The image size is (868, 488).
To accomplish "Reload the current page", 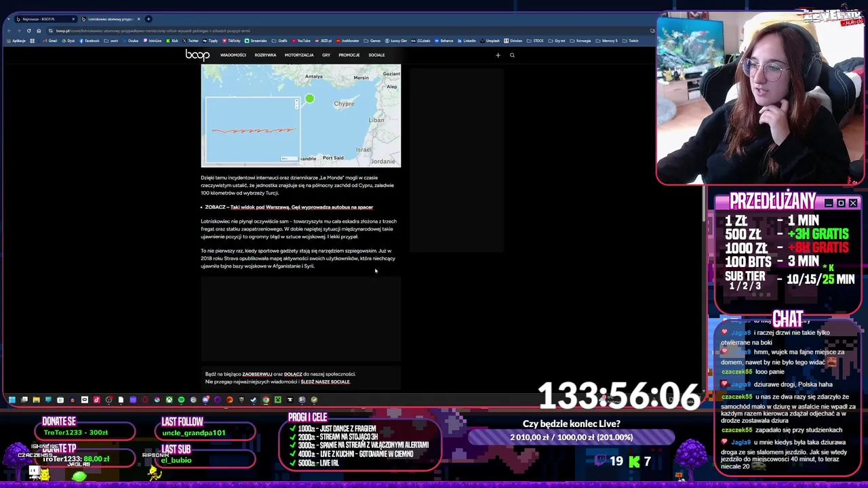I will coord(28,30).
